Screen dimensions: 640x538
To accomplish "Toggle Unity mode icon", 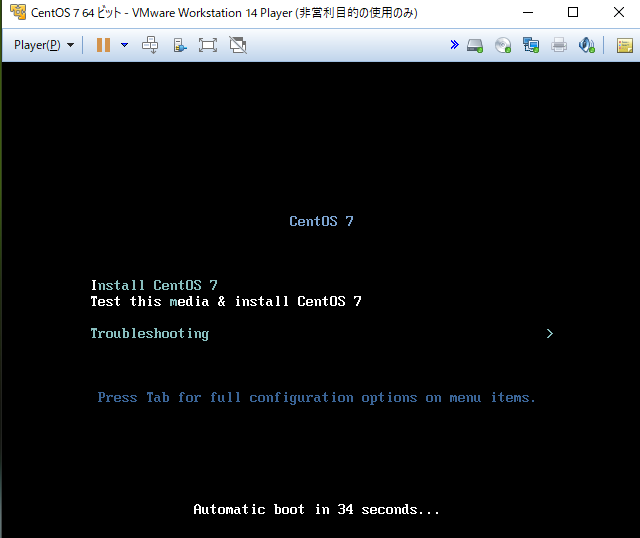I will pyautogui.click(x=238, y=45).
